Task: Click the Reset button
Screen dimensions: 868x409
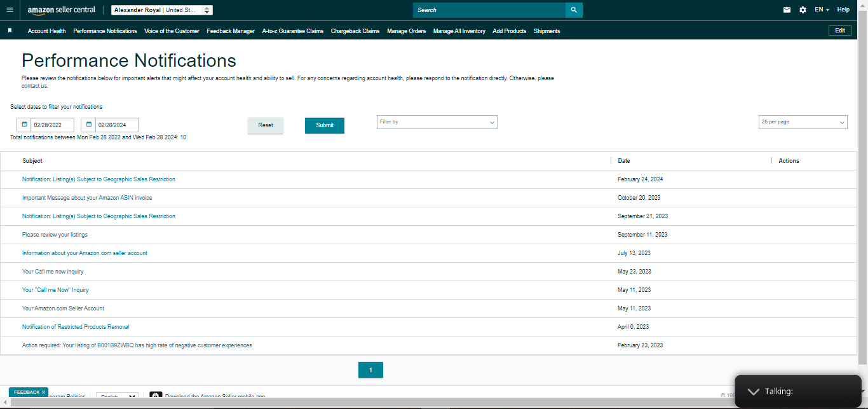Action: coord(266,125)
